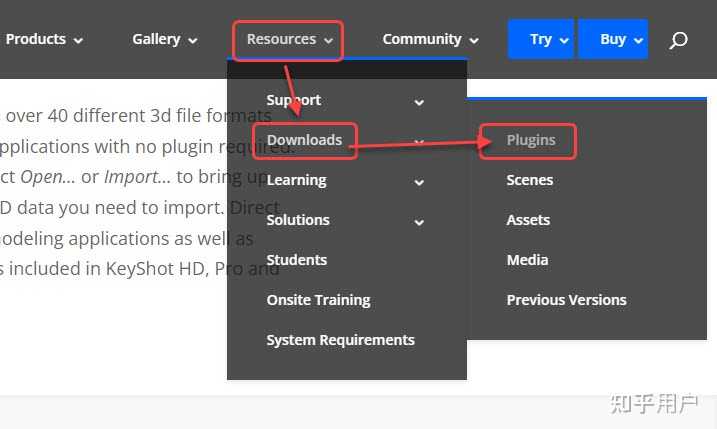Viewport: 717px width, 429px height.
Task: Open the Gallery menu
Action: point(165,39)
